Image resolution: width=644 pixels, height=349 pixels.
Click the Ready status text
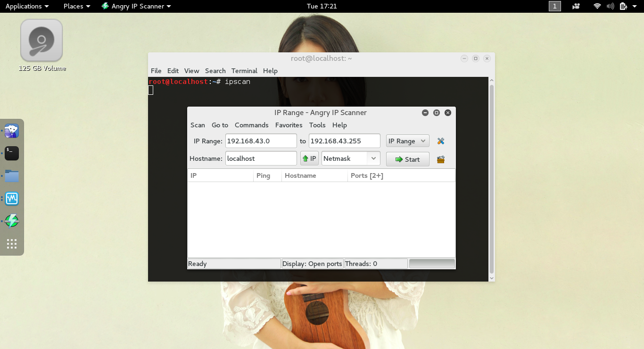(198, 264)
